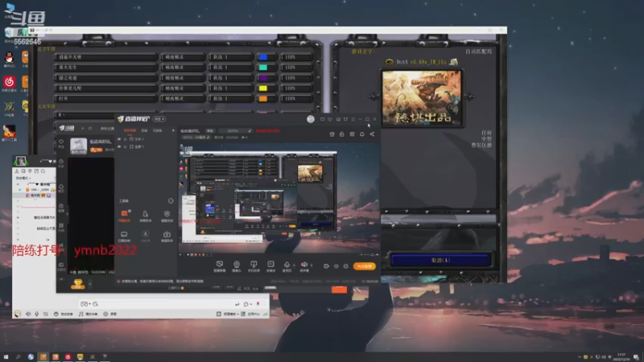The height and width of the screenshot is (362, 644).
Task: Click the microphone icon in voice chat bottom bar
Action: 36,314
